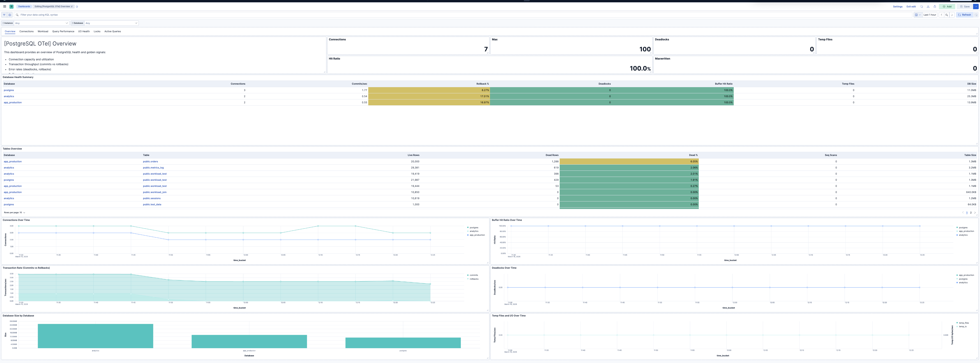
Task: Switch to the Locks tab
Action: (97, 31)
